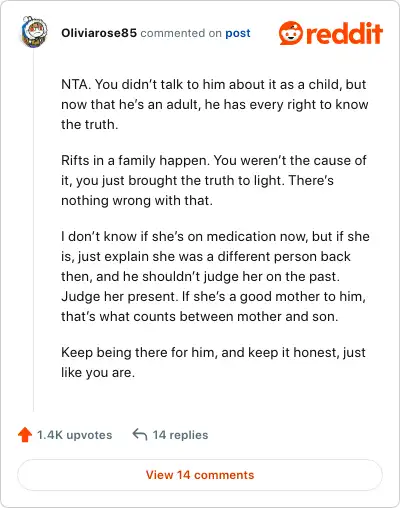The height and width of the screenshot is (508, 400).
Task: Click the paragraph about her medication
Action: point(215,276)
